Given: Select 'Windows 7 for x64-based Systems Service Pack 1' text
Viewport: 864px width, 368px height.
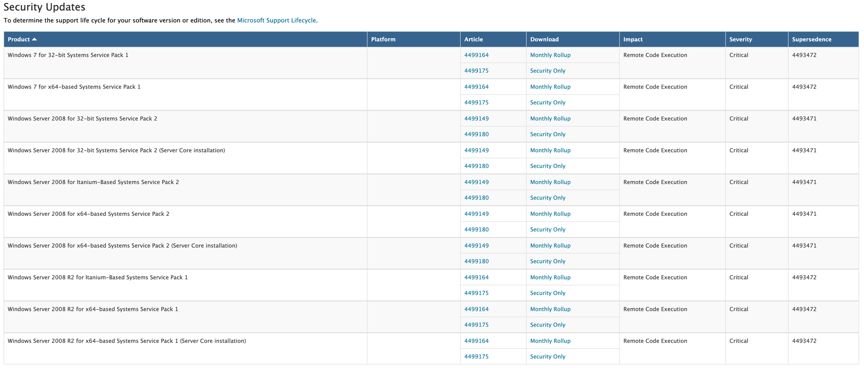Looking at the screenshot, I should [x=74, y=87].
